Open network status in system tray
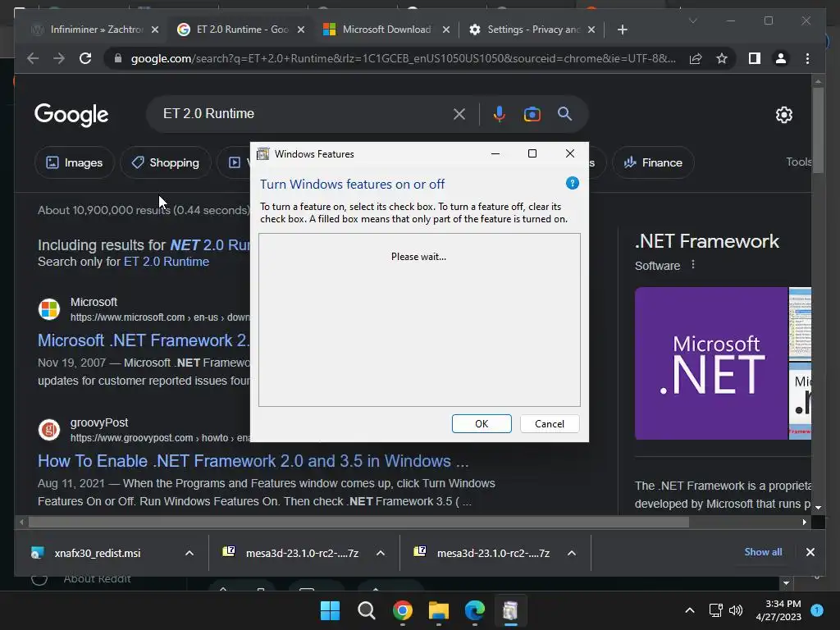Screen dimensions: 840x630 (x=715, y=610)
